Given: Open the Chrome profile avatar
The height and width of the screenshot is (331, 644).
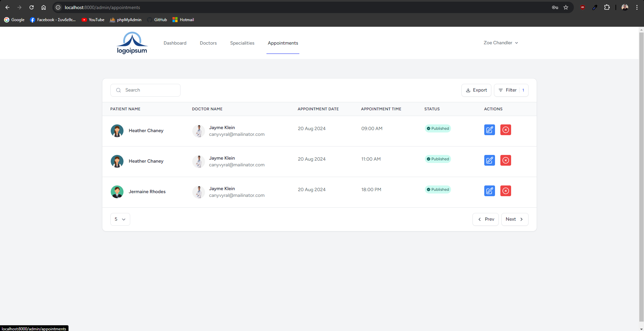Looking at the screenshot, I should pos(625,7).
